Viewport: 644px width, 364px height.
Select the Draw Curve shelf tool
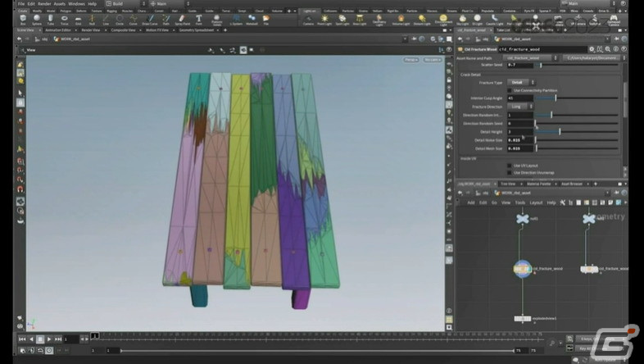coord(150,20)
